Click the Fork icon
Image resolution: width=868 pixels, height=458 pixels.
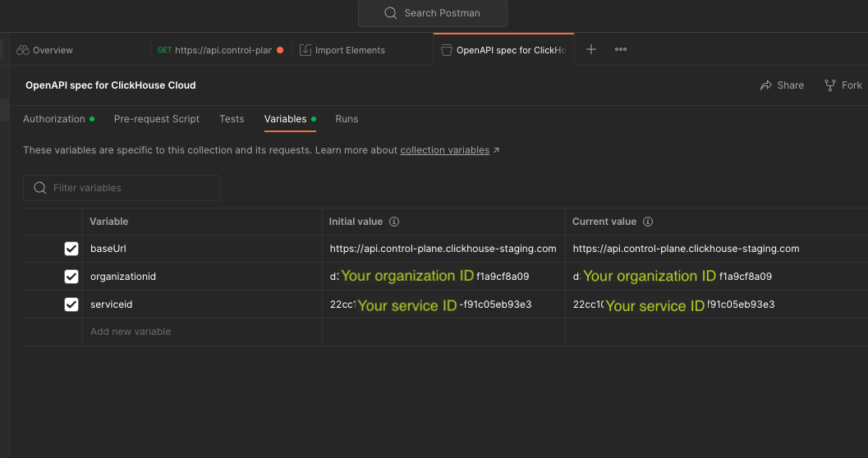[830, 85]
